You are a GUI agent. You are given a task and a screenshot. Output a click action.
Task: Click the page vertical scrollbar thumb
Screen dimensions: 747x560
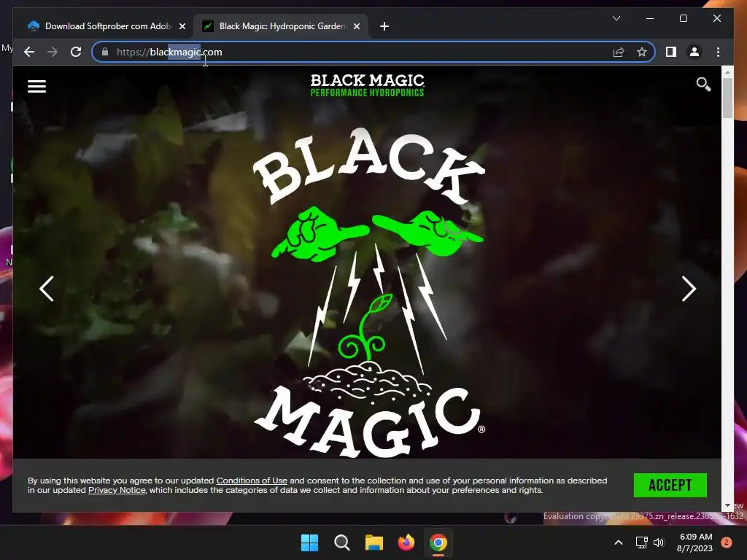point(727,98)
